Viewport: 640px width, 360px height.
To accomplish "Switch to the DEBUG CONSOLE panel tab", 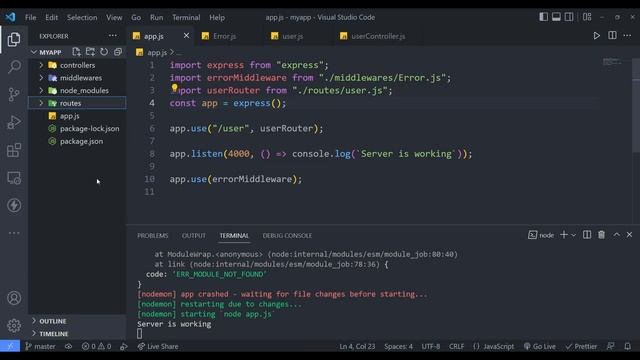I will pyautogui.click(x=287, y=236).
